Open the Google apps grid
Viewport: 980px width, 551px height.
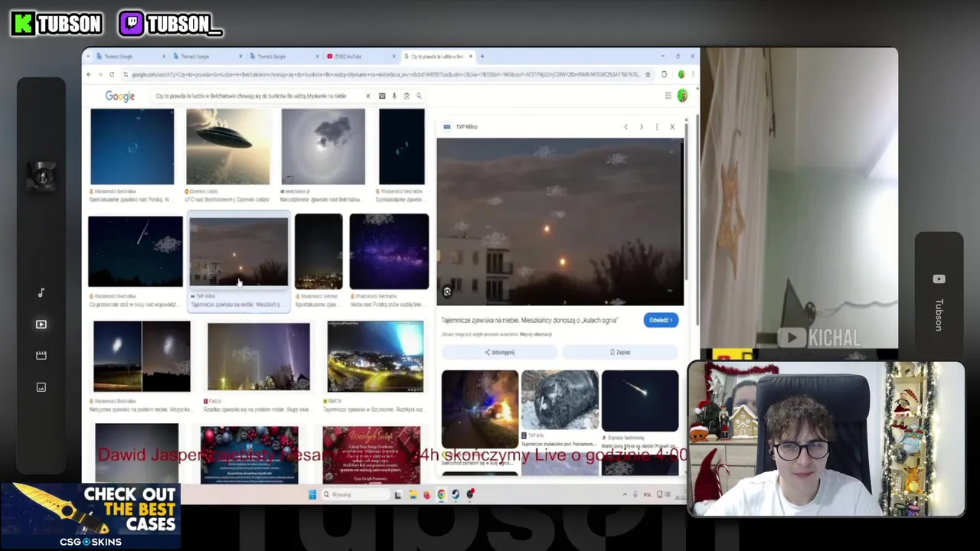pos(668,96)
